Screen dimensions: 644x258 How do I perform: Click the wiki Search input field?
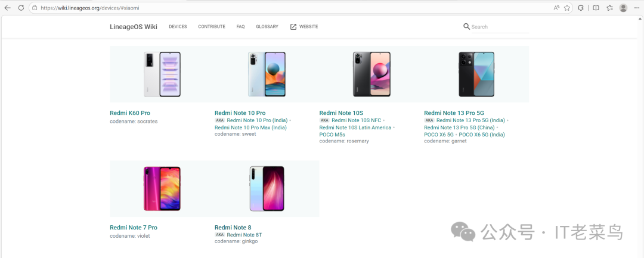pos(499,27)
